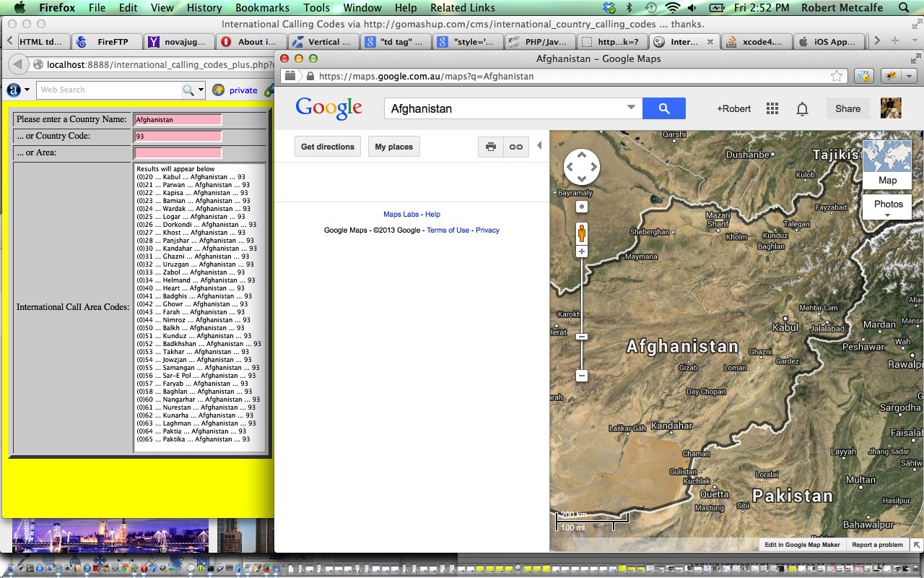Image resolution: width=924 pixels, height=578 pixels.
Task: Select the Kandahar area code row
Action: [x=196, y=249]
